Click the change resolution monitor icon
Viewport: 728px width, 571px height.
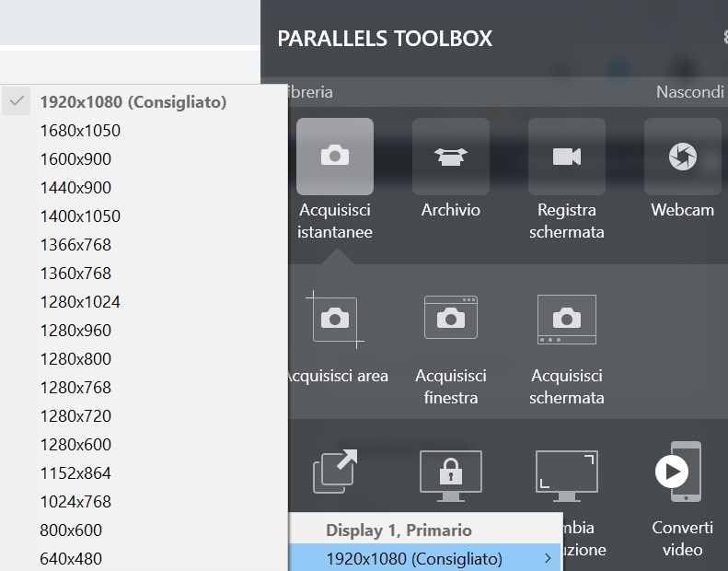click(x=567, y=476)
